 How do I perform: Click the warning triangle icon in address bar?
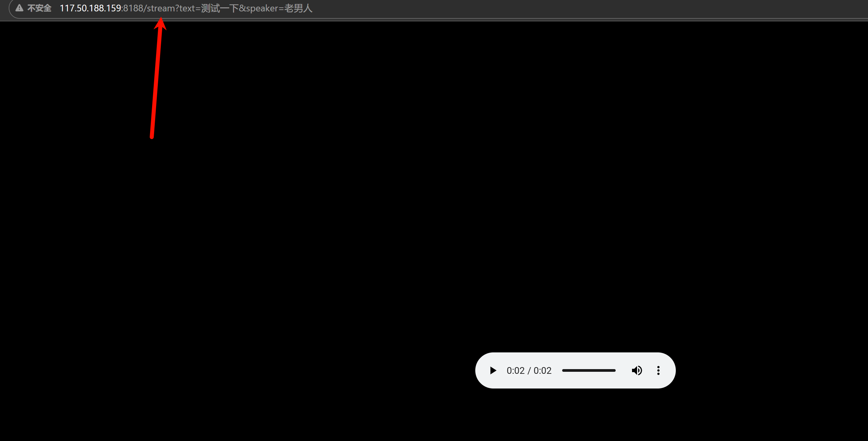pos(19,8)
